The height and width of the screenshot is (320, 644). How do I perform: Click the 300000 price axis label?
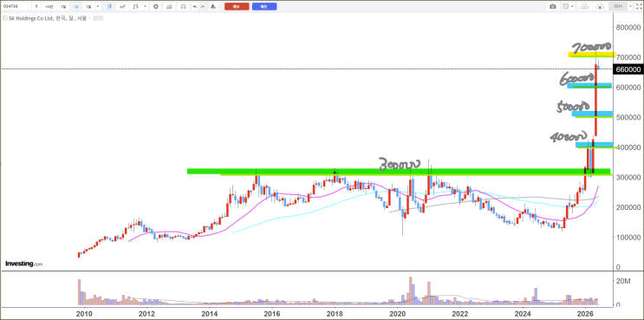[x=628, y=177]
